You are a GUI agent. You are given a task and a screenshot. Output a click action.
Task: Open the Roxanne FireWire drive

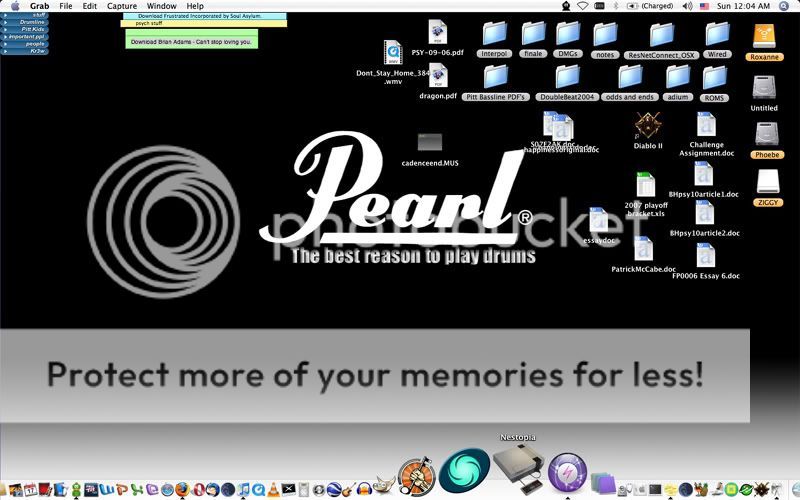coord(765,36)
